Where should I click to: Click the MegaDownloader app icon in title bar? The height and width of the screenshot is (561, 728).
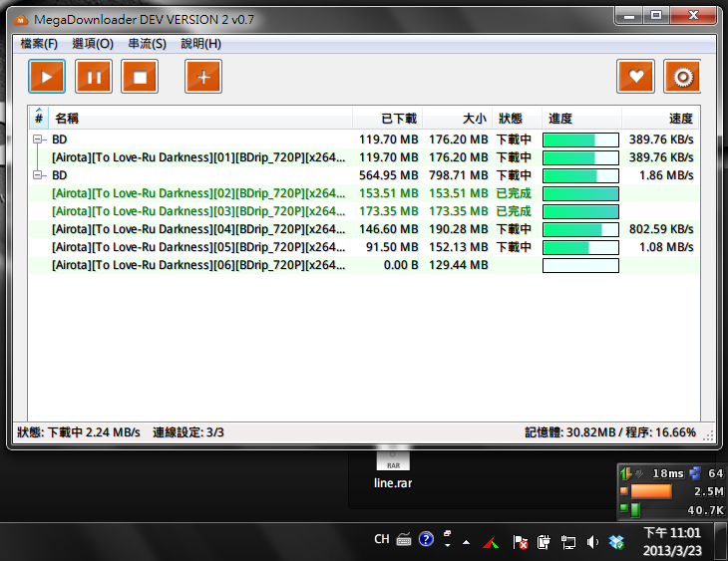pyautogui.click(x=20, y=20)
